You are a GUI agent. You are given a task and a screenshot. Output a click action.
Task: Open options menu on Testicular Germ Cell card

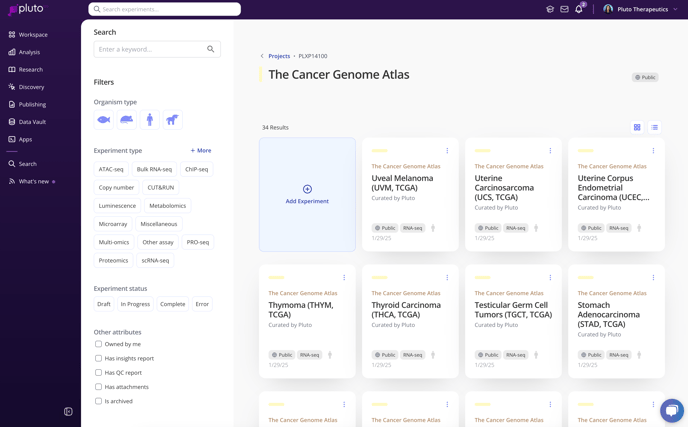point(550,278)
